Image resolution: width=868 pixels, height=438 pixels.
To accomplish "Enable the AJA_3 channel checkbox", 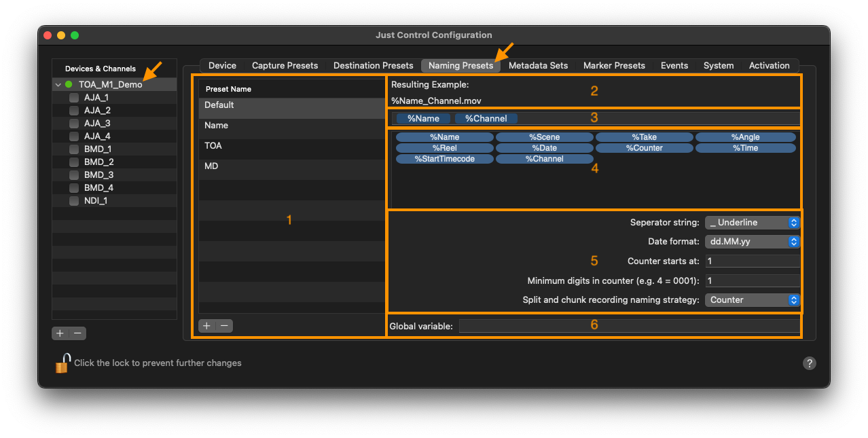I will click(74, 124).
